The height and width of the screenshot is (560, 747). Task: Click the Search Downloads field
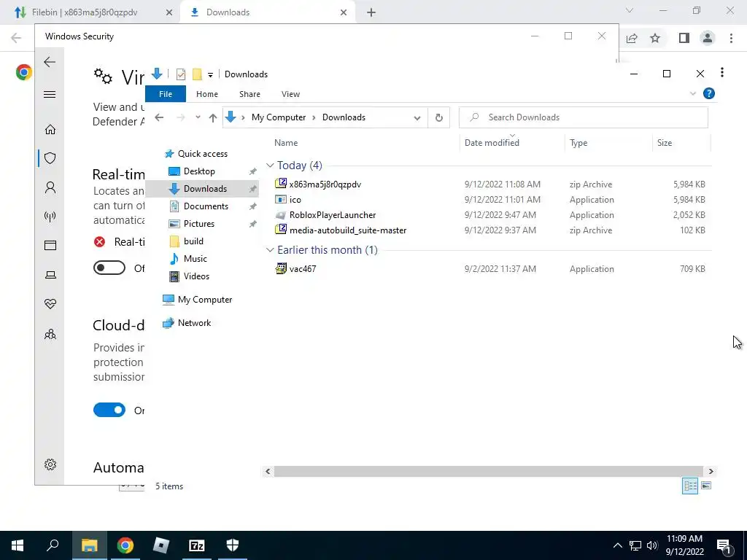(583, 117)
